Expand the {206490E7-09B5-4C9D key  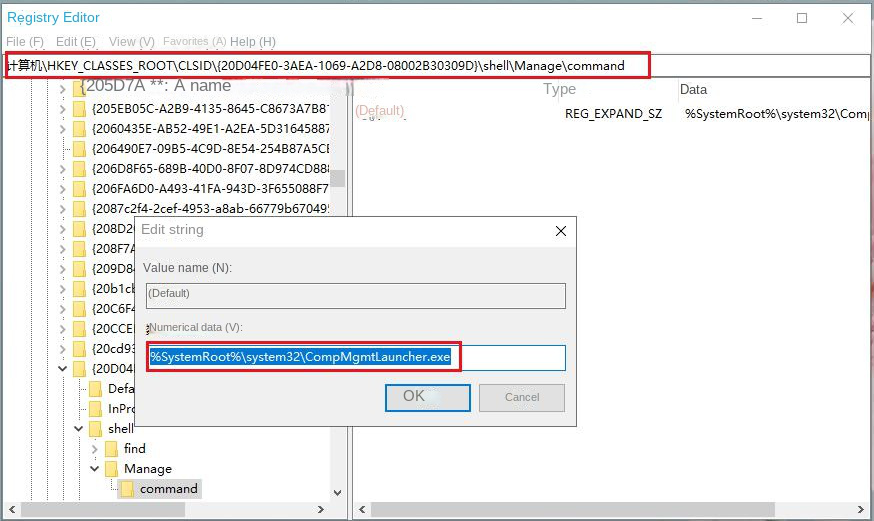(x=63, y=149)
